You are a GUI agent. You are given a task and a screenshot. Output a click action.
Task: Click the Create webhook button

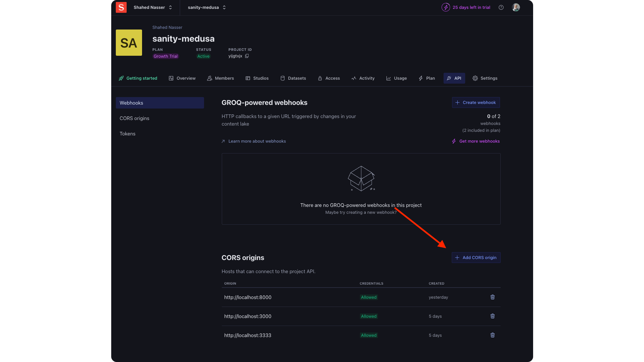click(x=476, y=102)
